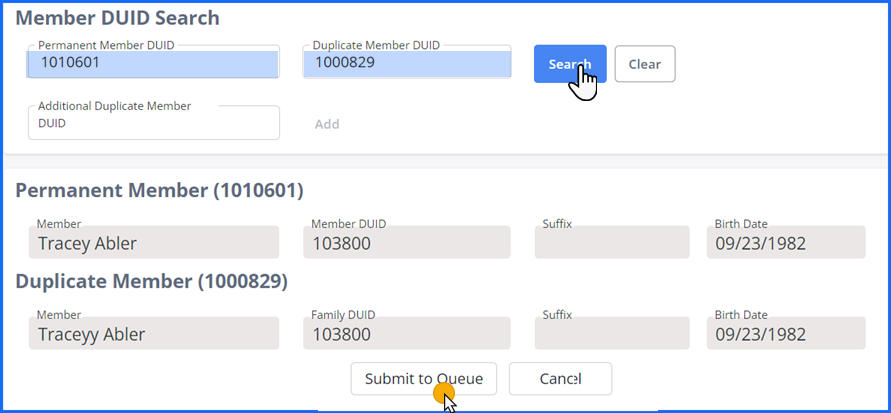Click the Member DUID Search heading
Viewport: 891px width, 413px height.
(x=117, y=18)
